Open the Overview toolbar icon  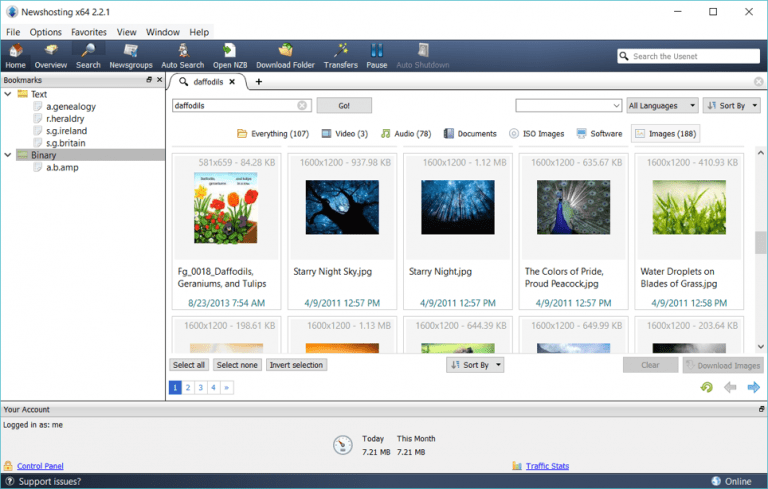[50, 56]
